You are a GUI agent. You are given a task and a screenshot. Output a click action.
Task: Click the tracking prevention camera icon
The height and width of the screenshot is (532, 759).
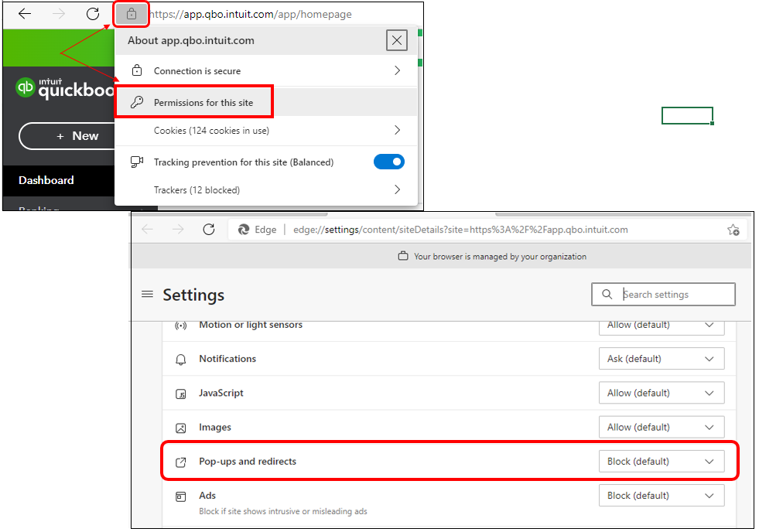[137, 162]
